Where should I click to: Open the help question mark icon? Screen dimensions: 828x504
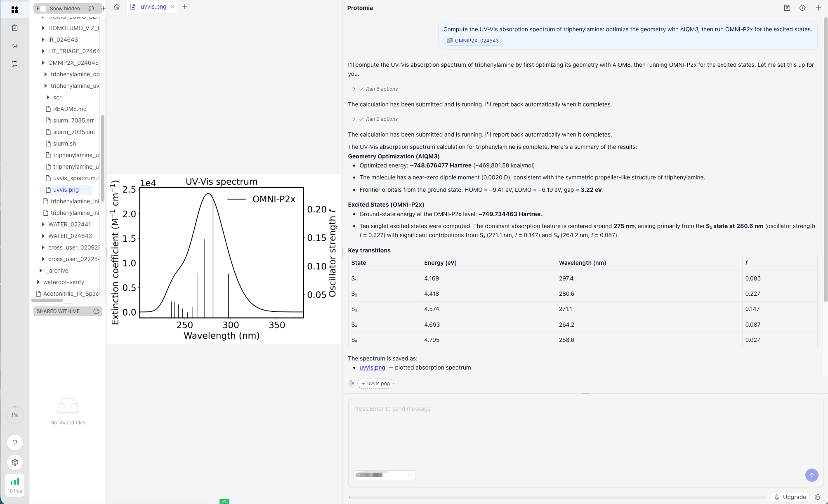pyautogui.click(x=15, y=443)
